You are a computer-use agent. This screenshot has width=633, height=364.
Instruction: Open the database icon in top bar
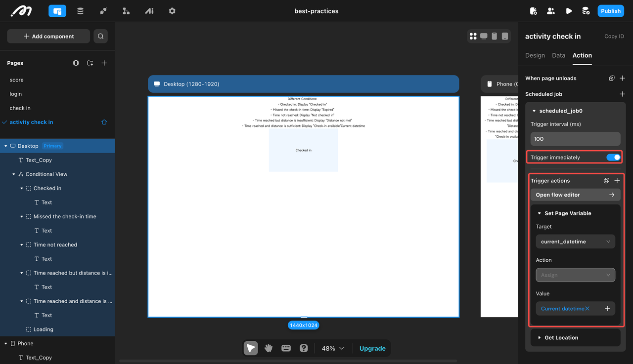[x=80, y=11]
